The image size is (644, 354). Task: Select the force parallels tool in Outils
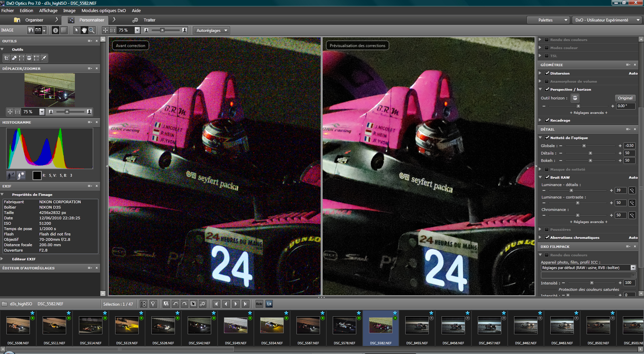point(21,58)
